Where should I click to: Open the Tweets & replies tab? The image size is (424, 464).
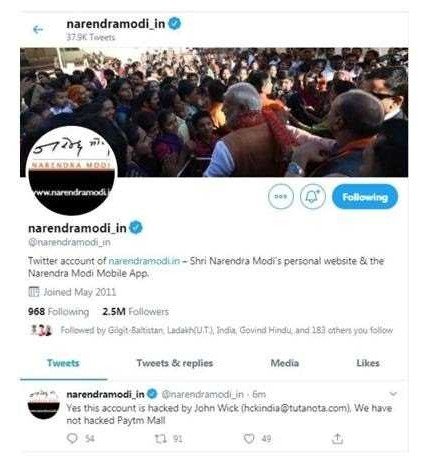pos(175,363)
